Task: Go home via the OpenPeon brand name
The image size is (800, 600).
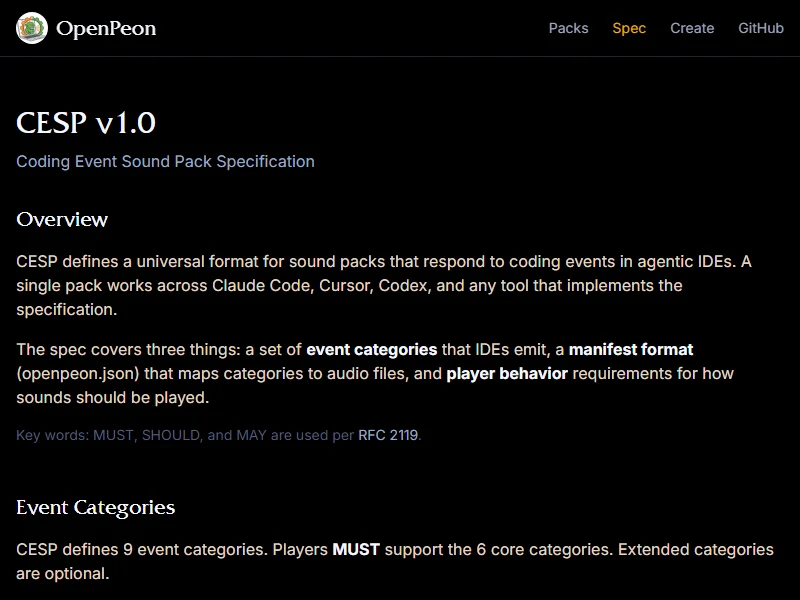Action: coord(106,28)
